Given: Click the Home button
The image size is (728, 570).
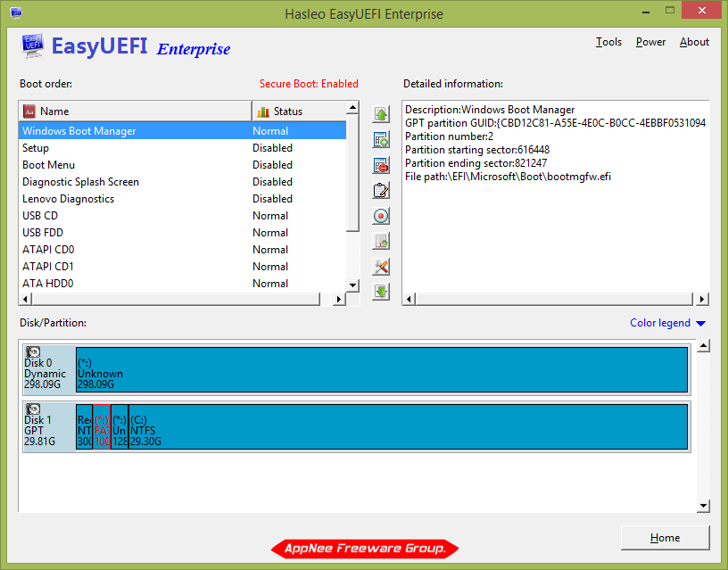Looking at the screenshot, I should (x=665, y=538).
